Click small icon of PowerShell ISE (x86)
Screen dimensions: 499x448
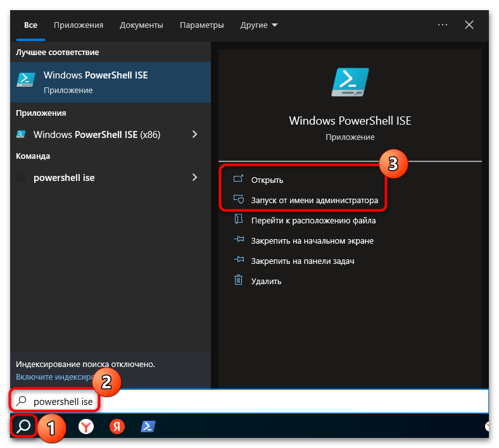[x=21, y=134]
